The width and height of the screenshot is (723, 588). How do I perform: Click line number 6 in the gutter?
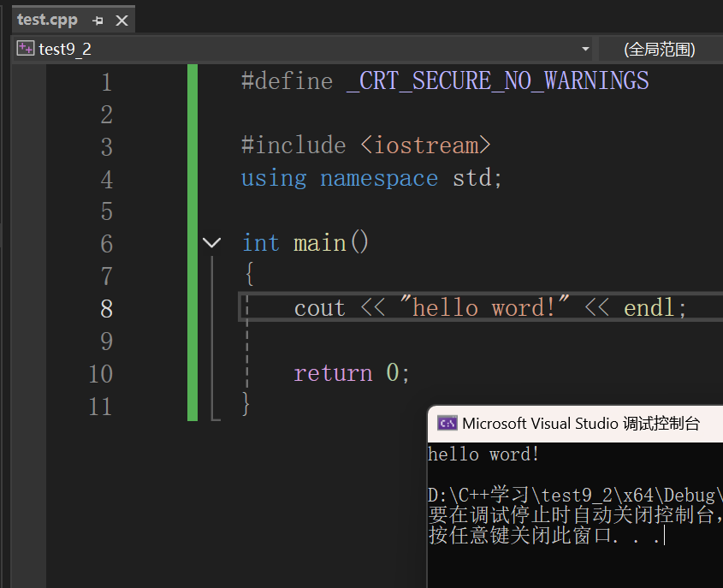[x=106, y=243]
